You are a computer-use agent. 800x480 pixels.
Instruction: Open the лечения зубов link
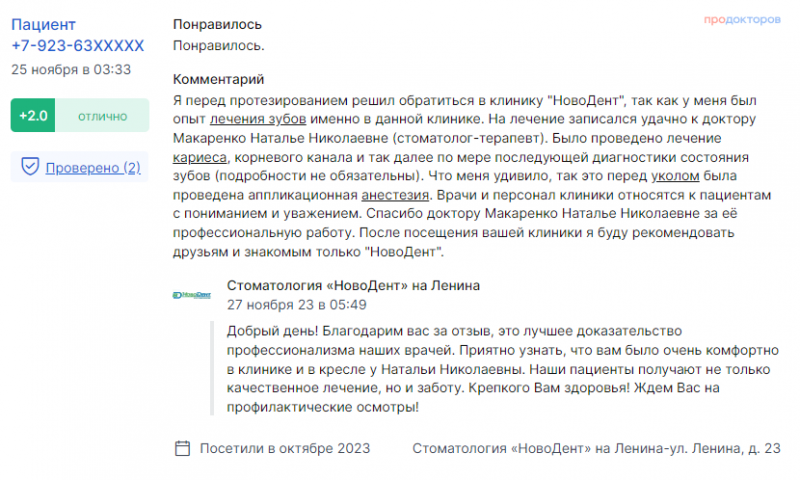[258, 119]
